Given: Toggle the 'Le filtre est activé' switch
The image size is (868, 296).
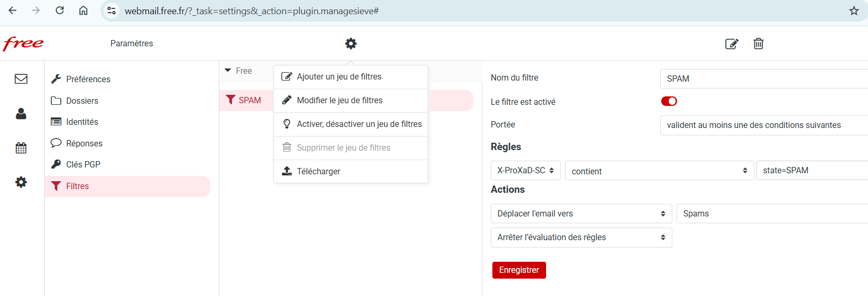Looking at the screenshot, I should (x=669, y=101).
